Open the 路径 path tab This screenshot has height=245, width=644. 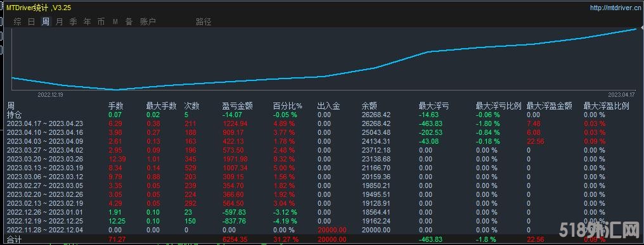[x=203, y=22]
